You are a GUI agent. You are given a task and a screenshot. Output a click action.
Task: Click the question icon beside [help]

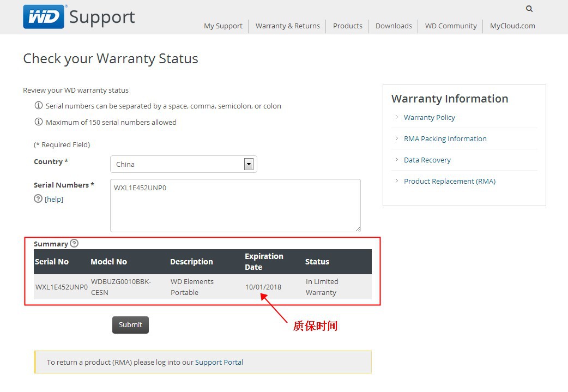38,198
